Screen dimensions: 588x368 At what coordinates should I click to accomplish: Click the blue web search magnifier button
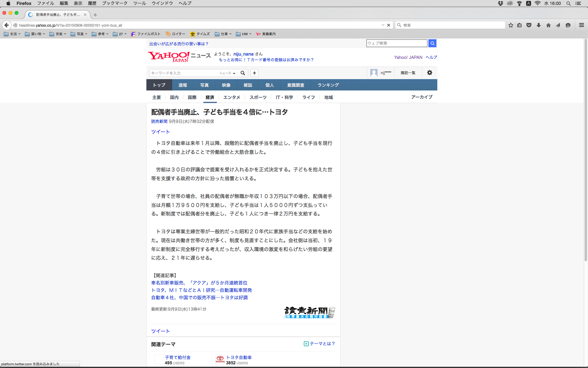click(432, 43)
